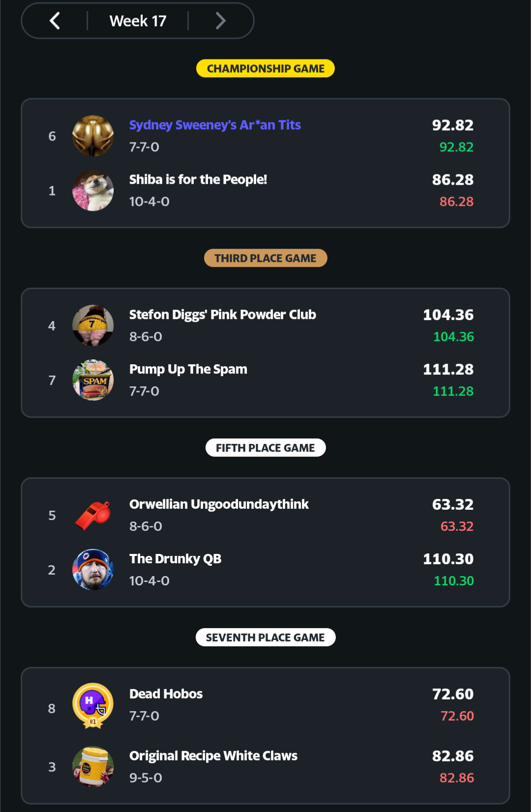Viewport: 531px width, 812px height.
Task: Tap the SPAM can team avatar
Action: click(93, 380)
